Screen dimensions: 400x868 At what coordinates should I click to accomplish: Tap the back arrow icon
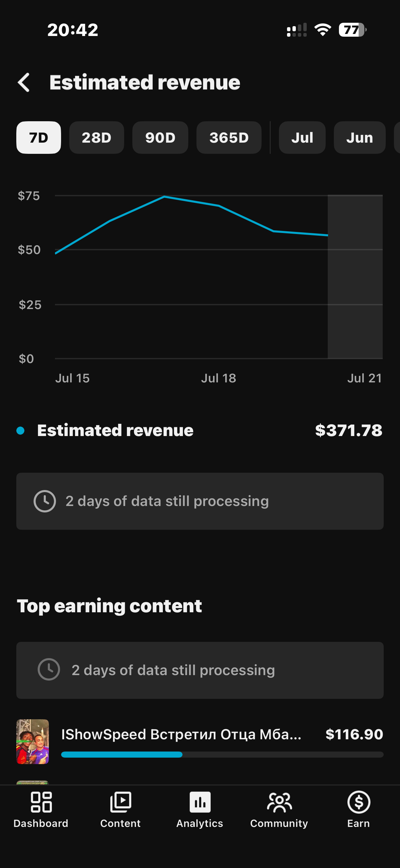tap(24, 83)
